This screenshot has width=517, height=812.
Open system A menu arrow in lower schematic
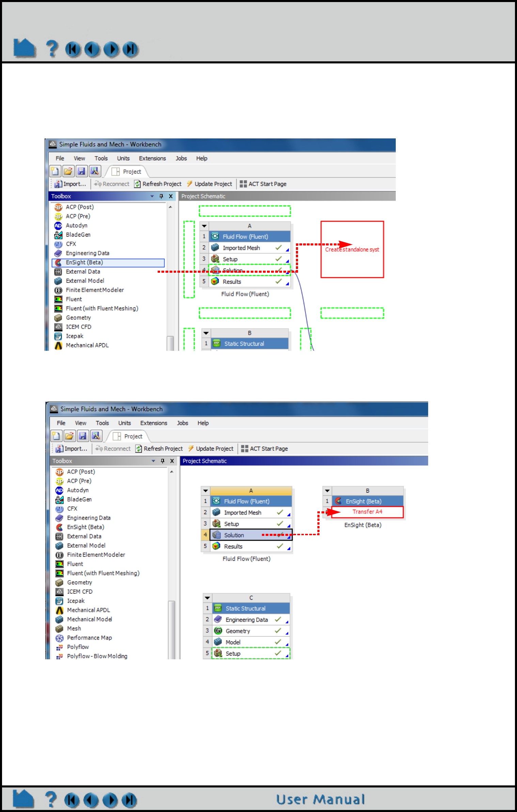(x=206, y=491)
